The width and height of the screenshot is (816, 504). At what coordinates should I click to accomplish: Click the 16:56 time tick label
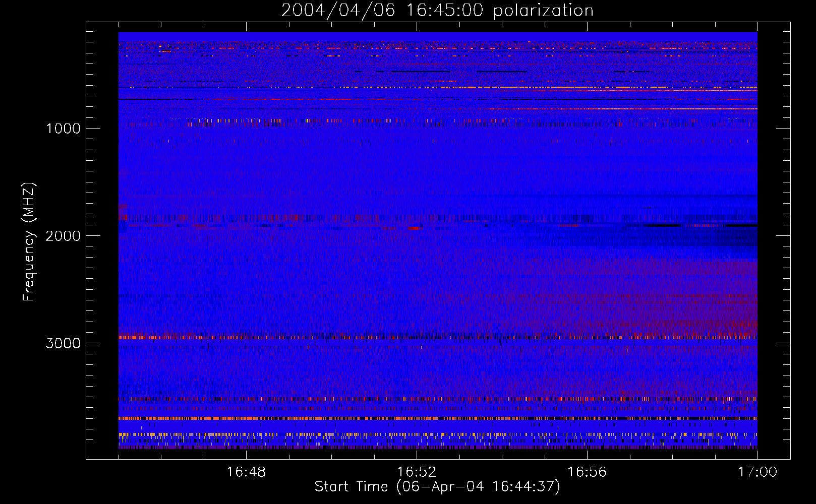click(x=587, y=472)
